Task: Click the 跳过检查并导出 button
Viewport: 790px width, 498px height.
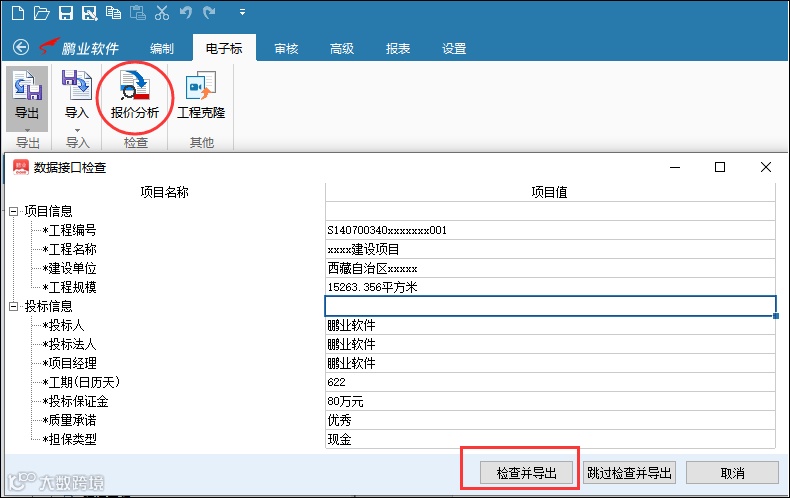Action: [629, 473]
